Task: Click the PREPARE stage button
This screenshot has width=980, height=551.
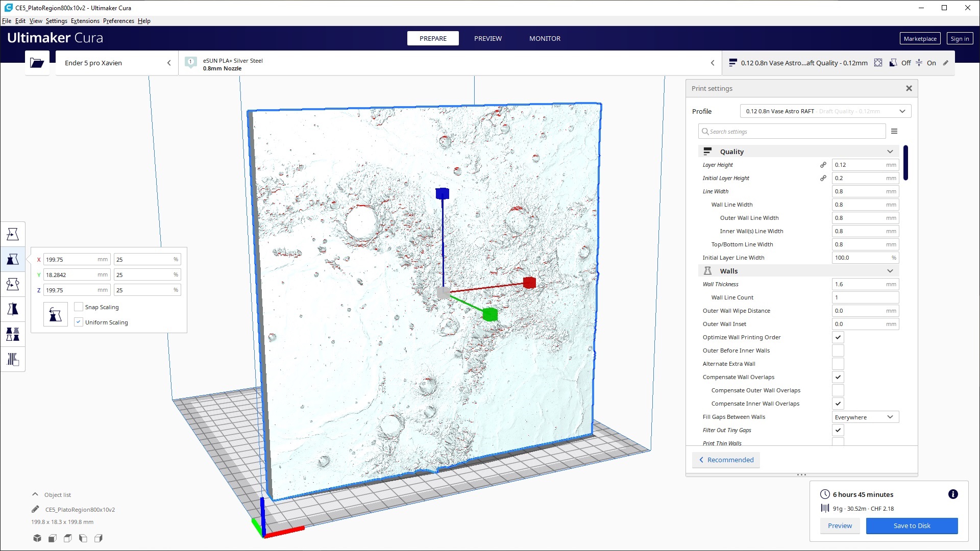Action: tap(433, 38)
